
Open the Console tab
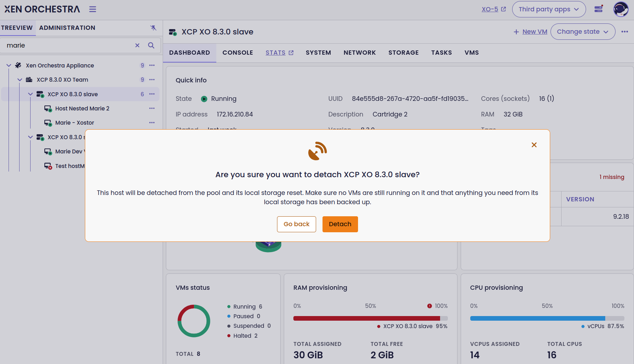coord(238,53)
